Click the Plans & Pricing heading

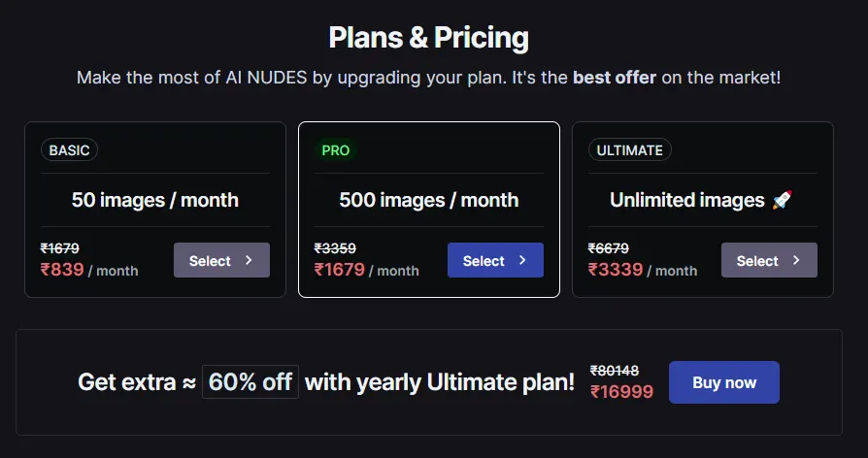point(429,38)
